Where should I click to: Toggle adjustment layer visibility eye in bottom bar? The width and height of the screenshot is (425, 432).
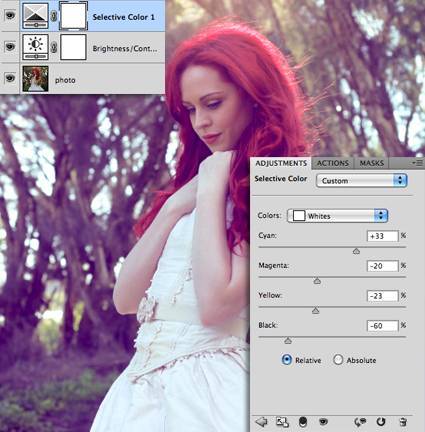[323, 422]
